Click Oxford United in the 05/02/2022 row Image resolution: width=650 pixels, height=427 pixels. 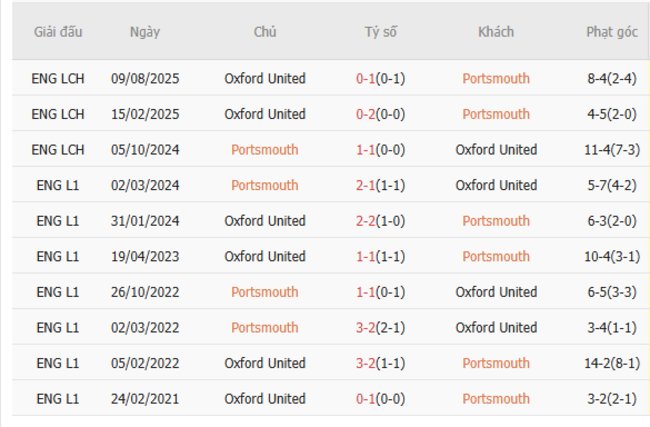click(265, 363)
